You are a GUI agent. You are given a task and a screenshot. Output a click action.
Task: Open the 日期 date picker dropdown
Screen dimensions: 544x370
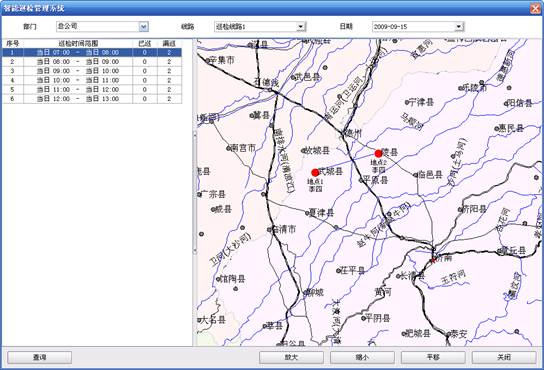pos(459,26)
